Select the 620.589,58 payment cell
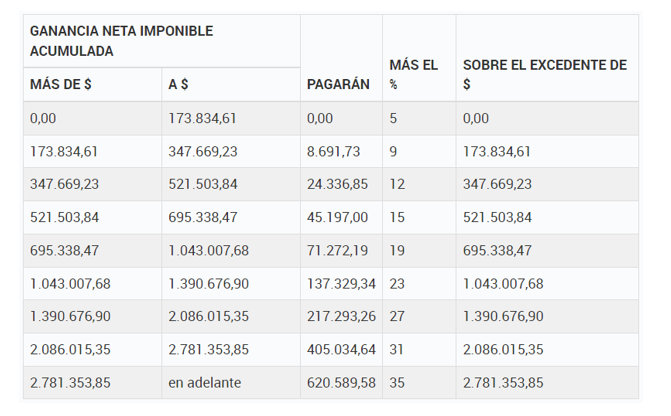The height and width of the screenshot is (416, 671). tap(341, 383)
